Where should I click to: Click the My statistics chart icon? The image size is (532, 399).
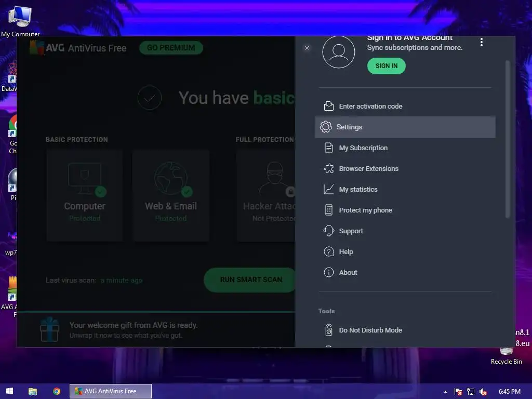coord(328,189)
